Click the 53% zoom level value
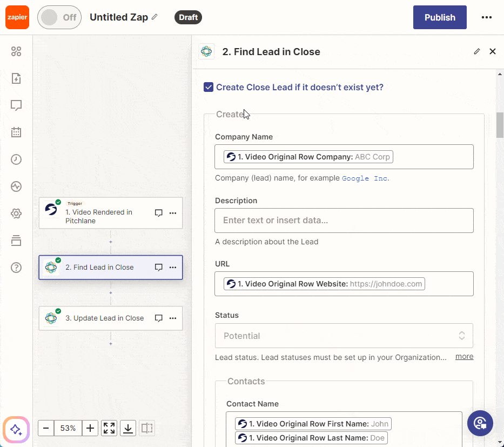The height and width of the screenshot is (447, 504). (x=68, y=428)
